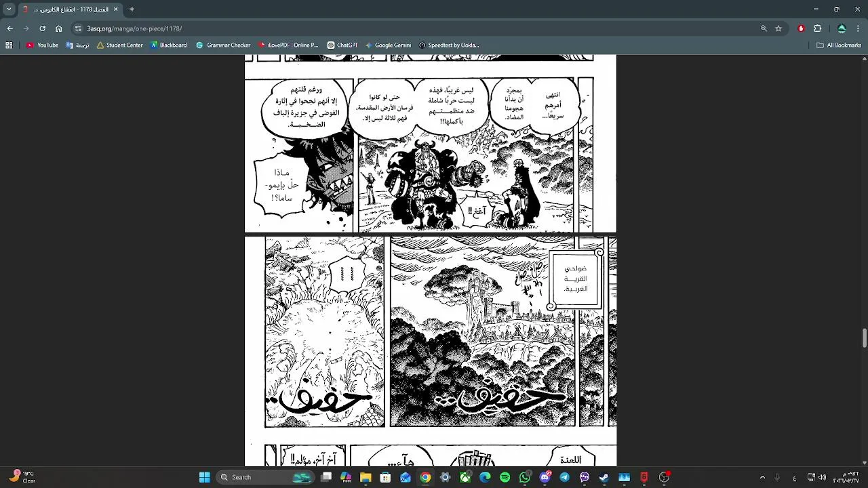The image size is (868, 488).
Task: Click the browser Back arrow
Action: [9, 28]
